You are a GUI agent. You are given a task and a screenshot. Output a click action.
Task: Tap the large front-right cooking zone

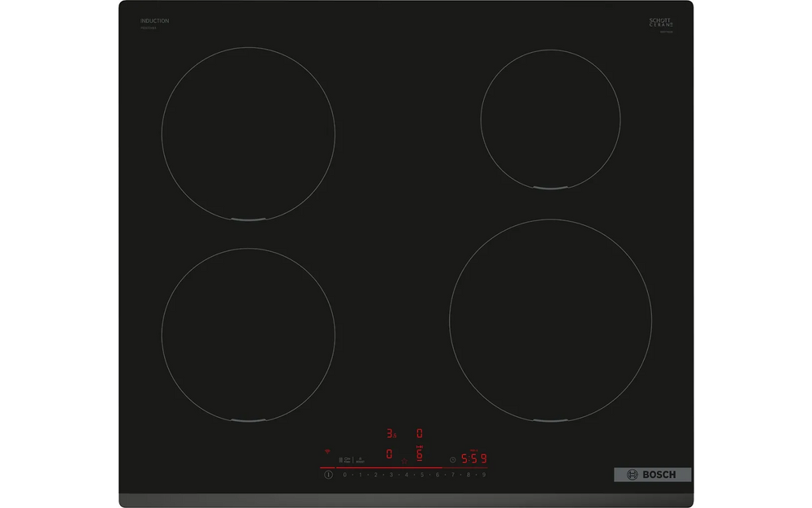click(550, 320)
